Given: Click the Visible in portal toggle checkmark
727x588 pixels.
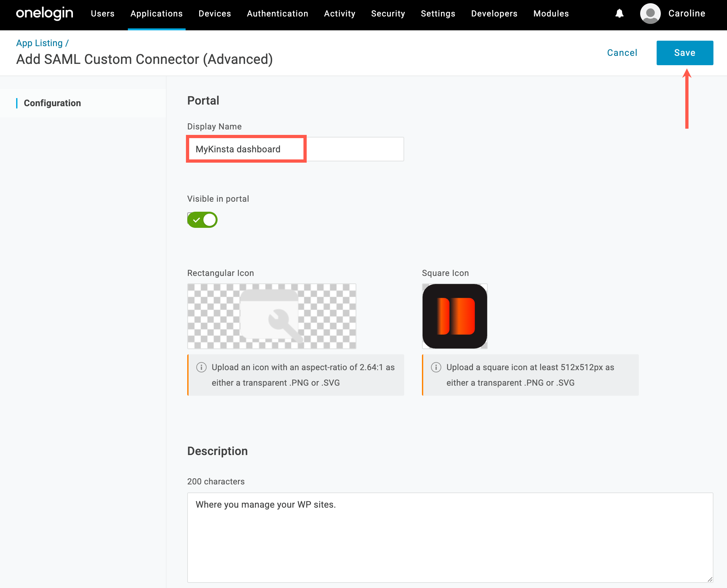Looking at the screenshot, I should pos(197,219).
